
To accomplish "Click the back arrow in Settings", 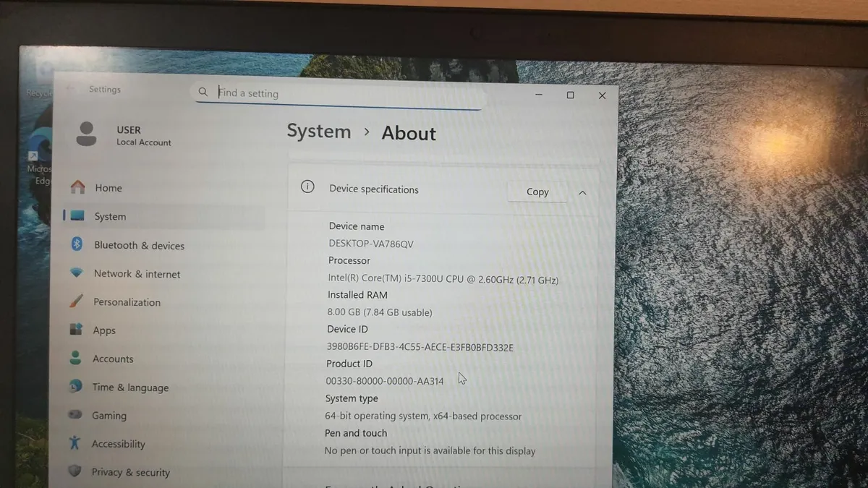I will tap(69, 87).
